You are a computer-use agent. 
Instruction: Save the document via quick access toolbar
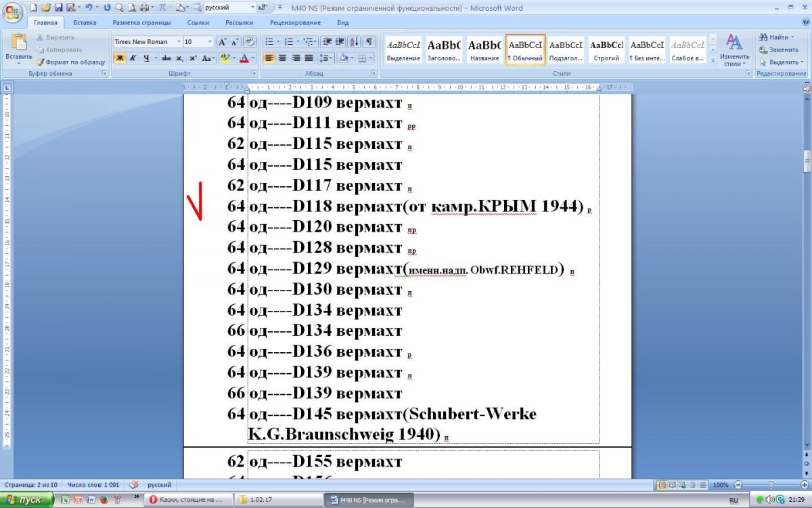[58, 7]
